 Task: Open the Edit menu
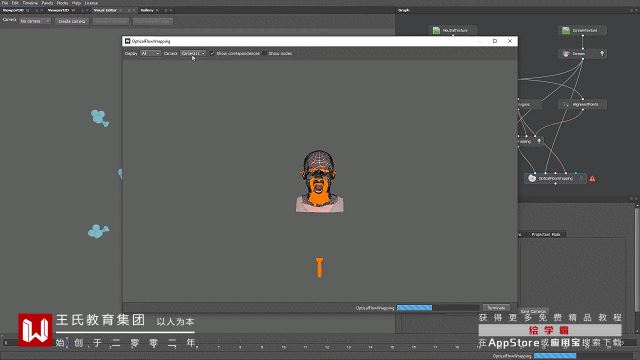[15, 3]
